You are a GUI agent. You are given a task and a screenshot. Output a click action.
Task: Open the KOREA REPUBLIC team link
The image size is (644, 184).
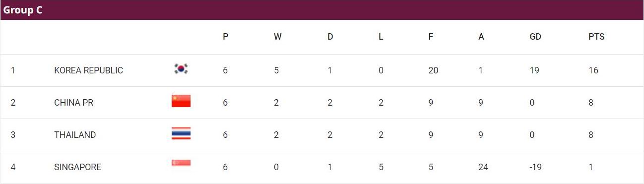(88, 70)
